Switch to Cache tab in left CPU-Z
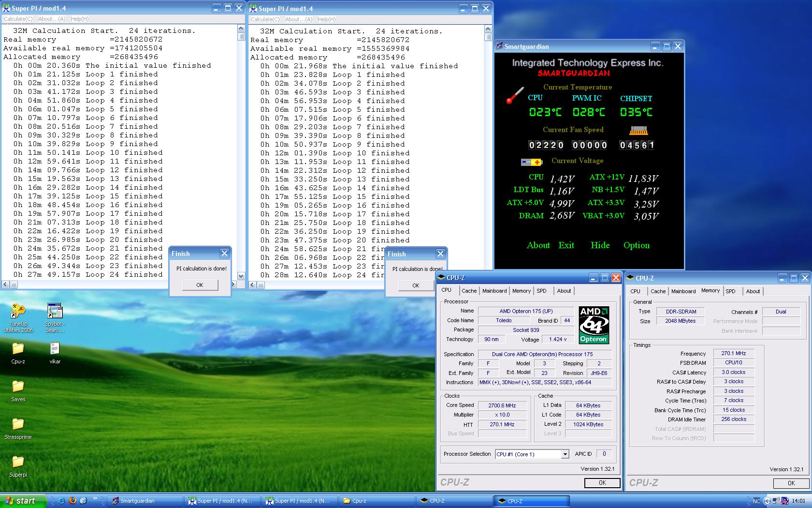The width and height of the screenshot is (812, 508). (469, 291)
